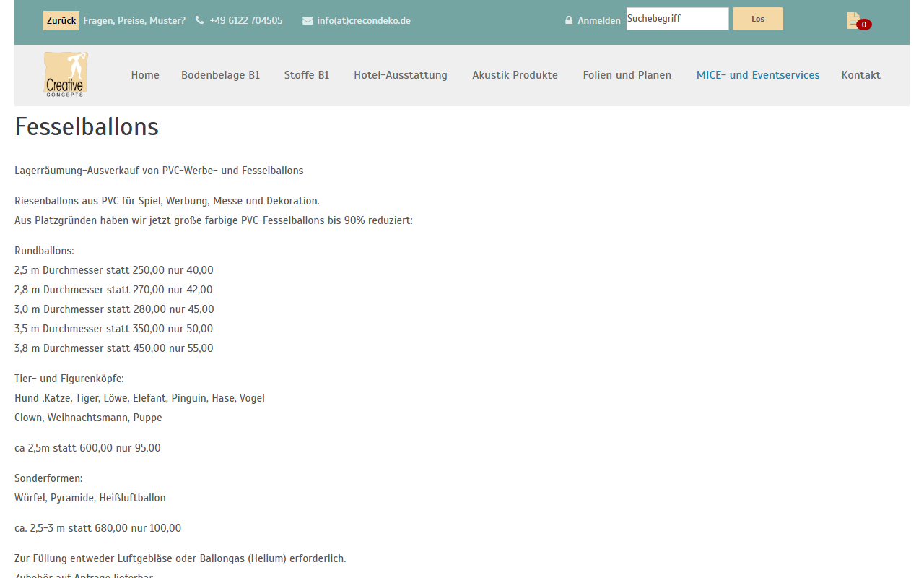Open the Folien und Planen menu
This screenshot has height=578, width=924.
[x=627, y=75]
